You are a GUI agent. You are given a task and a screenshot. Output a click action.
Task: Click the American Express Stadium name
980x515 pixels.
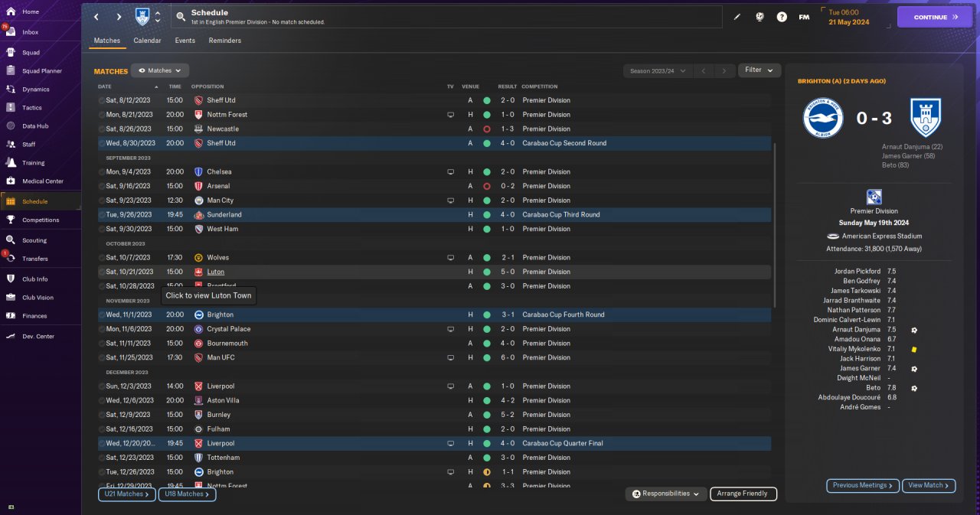pos(880,236)
